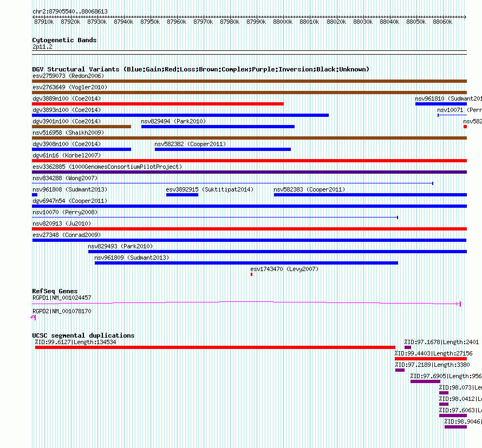Click the dgv3901n100 (Coe2014) brown bar

click(x=81, y=127)
